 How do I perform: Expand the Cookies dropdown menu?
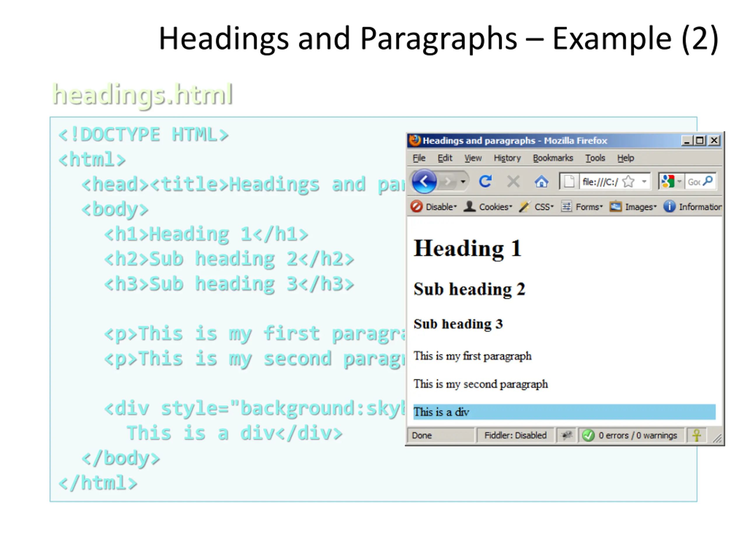tap(510, 206)
